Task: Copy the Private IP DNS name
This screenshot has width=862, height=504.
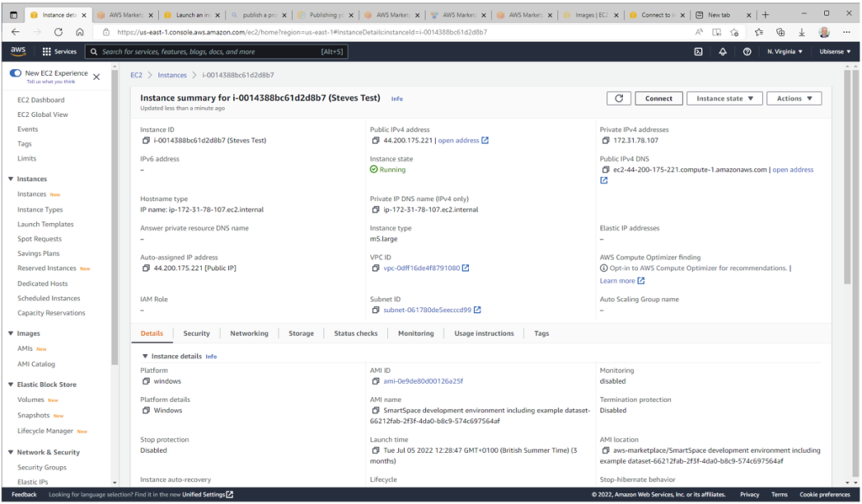Action: click(375, 210)
